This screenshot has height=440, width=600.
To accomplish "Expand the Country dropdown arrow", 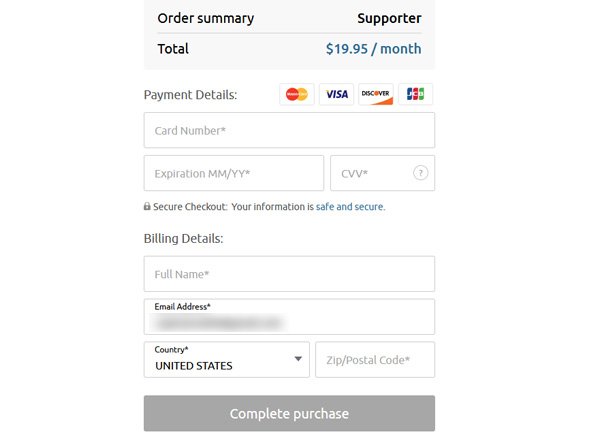I will [x=298, y=359].
